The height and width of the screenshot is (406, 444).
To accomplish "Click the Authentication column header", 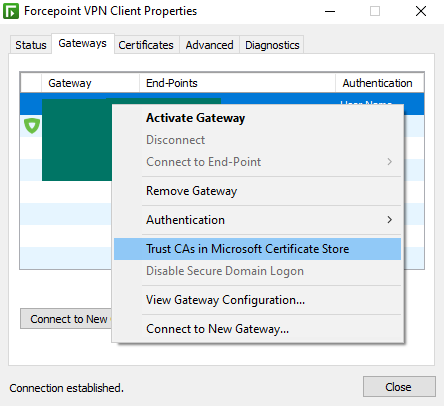I will [379, 83].
